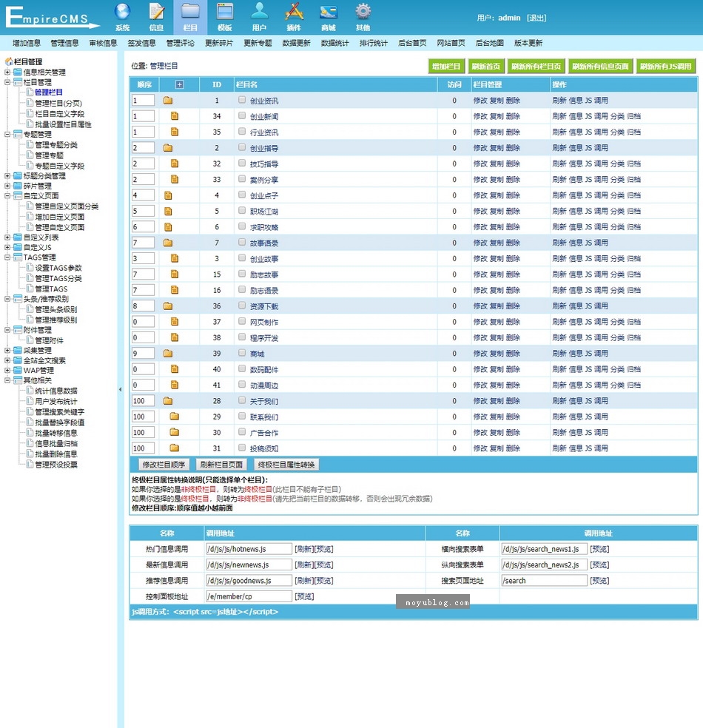Screen dimensions: 703x728
Task: Open the 增加信息 submenu item
Action: (27, 43)
